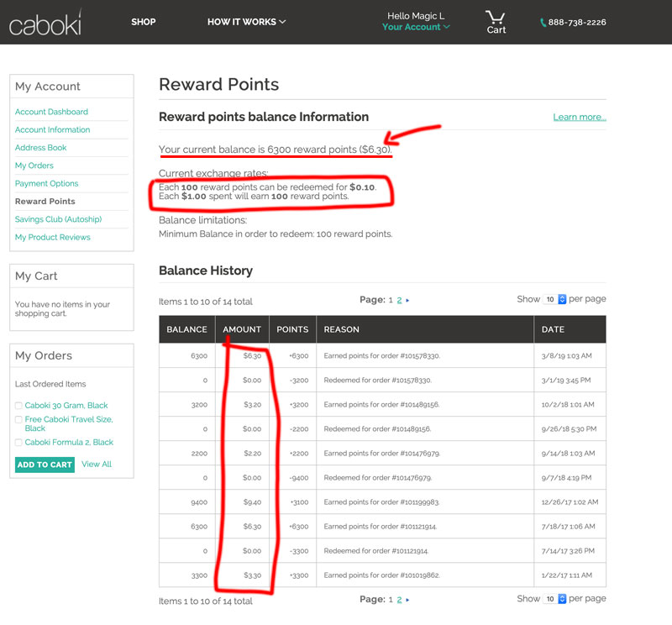672x625 pixels.
Task: Go to next page arrow below the table
Action: click(x=407, y=600)
